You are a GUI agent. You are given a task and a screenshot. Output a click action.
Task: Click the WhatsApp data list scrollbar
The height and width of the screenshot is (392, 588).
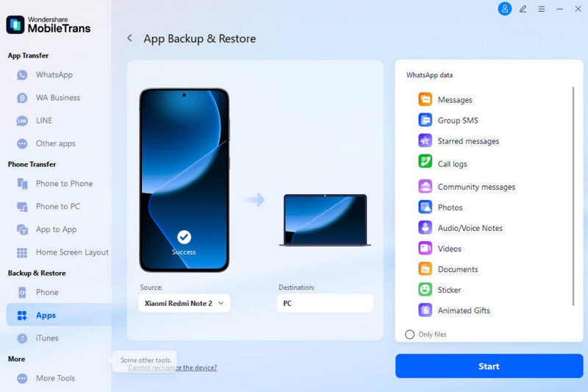[x=573, y=195]
